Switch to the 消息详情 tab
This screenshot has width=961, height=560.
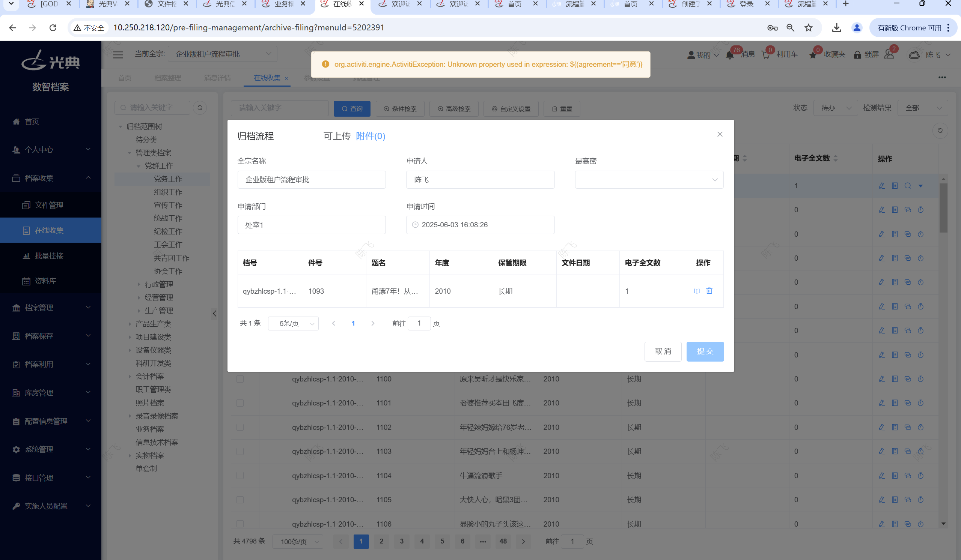pos(217,78)
